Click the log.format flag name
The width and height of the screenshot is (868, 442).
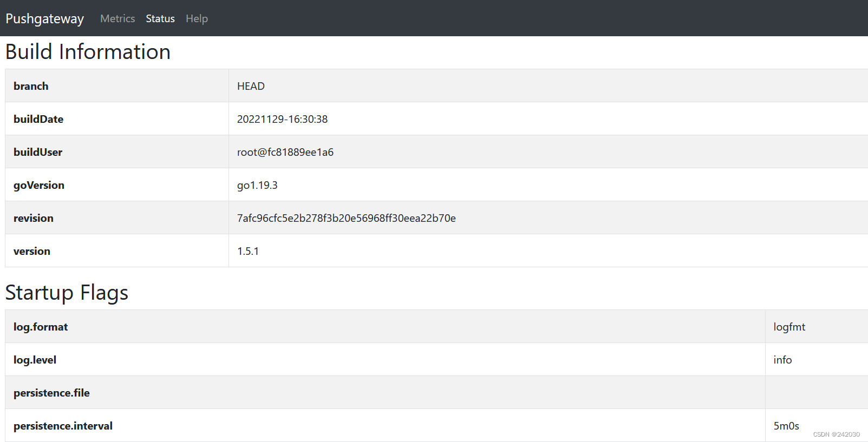[x=41, y=327]
